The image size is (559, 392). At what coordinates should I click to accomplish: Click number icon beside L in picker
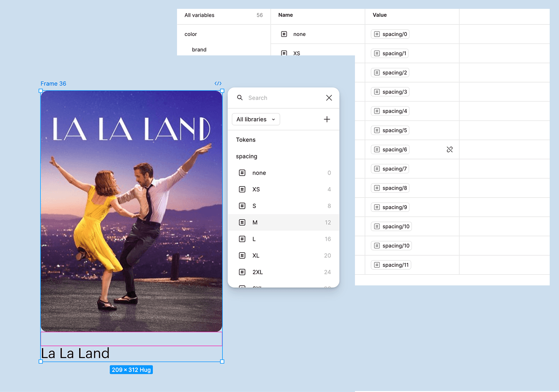242,239
